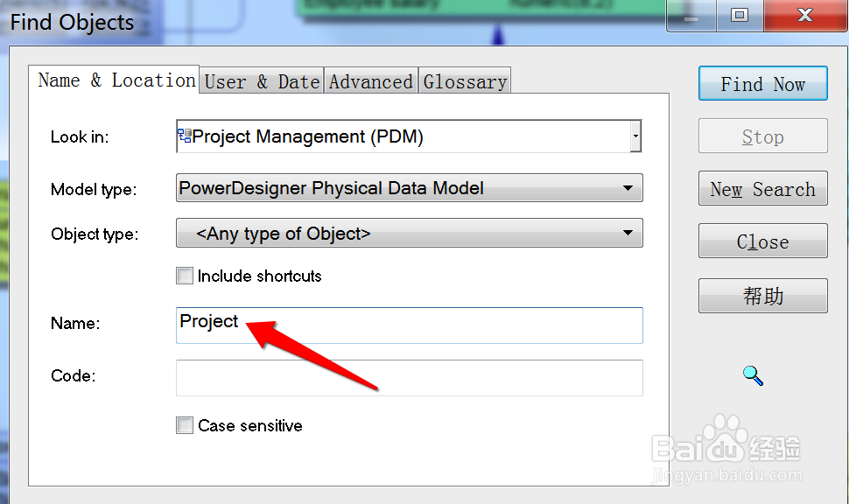849x504 pixels.
Task: Minimize the Find Objects window
Action: pyautogui.click(x=691, y=15)
